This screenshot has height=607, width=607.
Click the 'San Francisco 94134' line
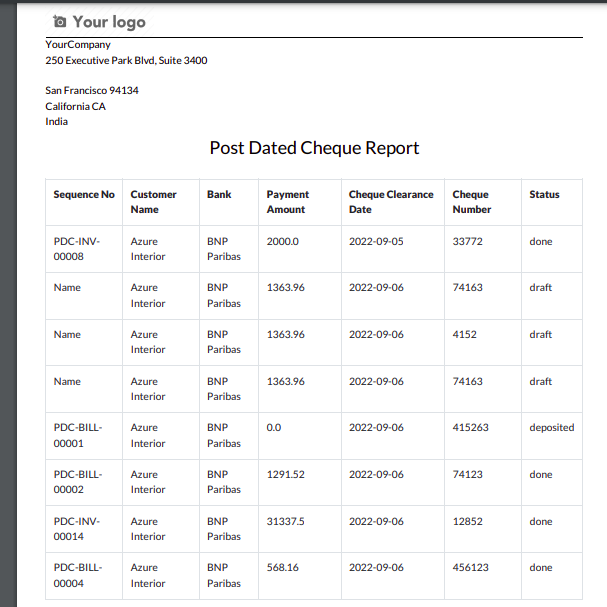pos(92,90)
